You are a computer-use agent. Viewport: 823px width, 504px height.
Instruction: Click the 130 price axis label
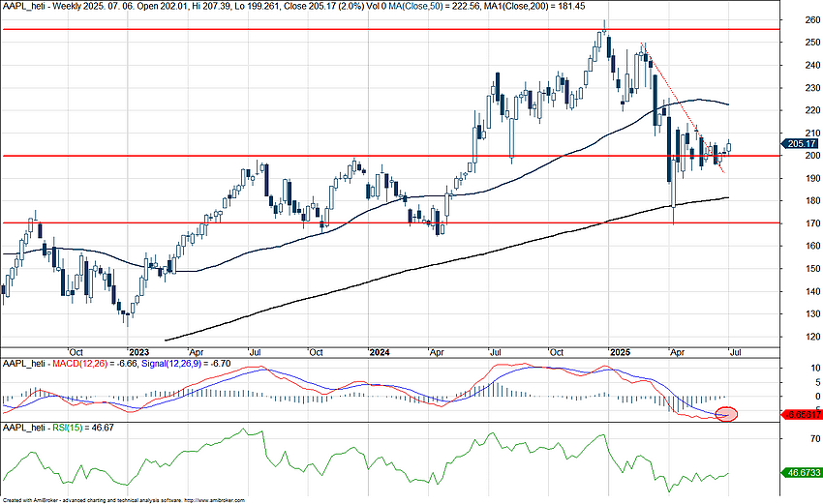(x=812, y=314)
